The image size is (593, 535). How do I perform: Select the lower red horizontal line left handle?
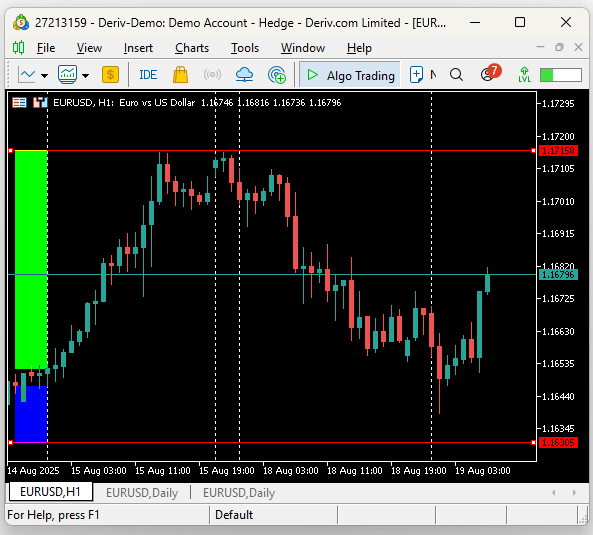pyautogui.click(x=11, y=442)
